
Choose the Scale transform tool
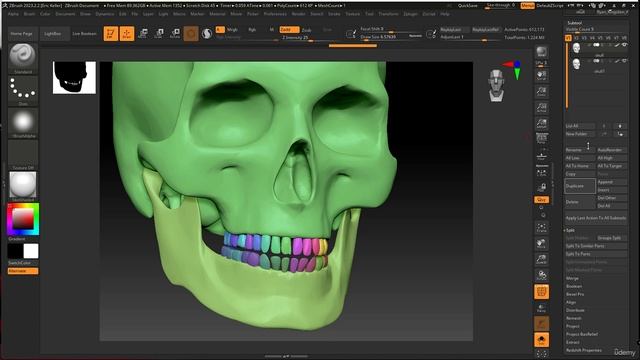[159, 33]
